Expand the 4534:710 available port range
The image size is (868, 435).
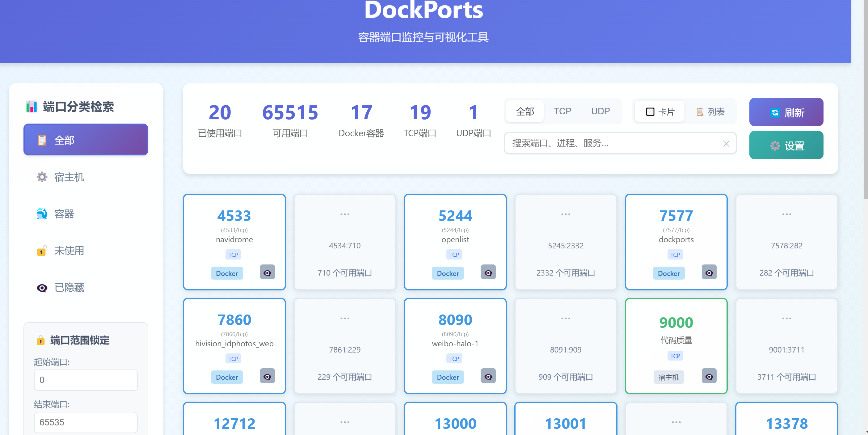345,242
